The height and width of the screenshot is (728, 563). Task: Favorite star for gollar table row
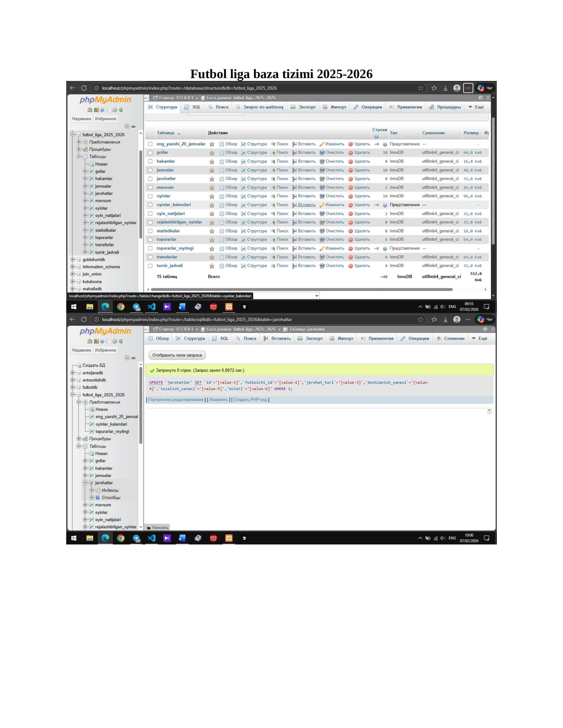pyautogui.click(x=212, y=153)
